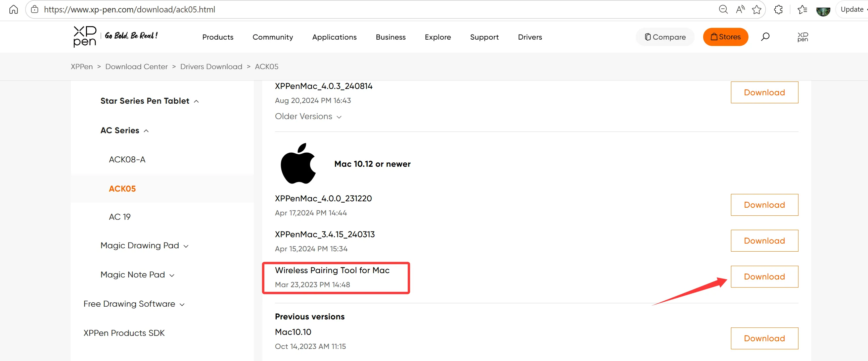This screenshot has width=868, height=361.
Task: Click the zoom out magnifier icon
Action: click(x=723, y=9)
